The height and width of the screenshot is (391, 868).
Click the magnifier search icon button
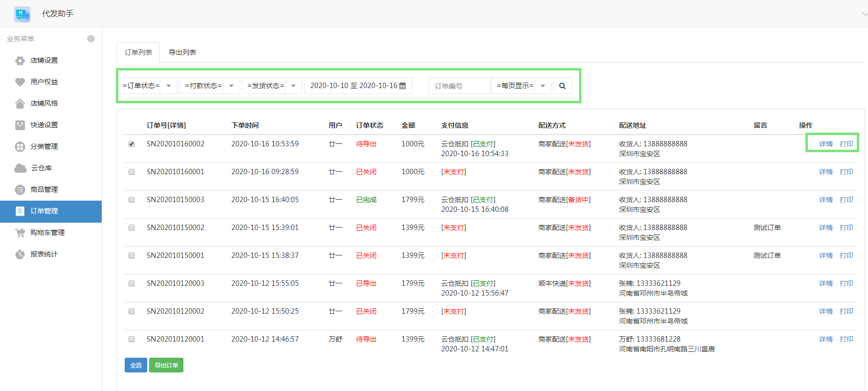(562, 86)
